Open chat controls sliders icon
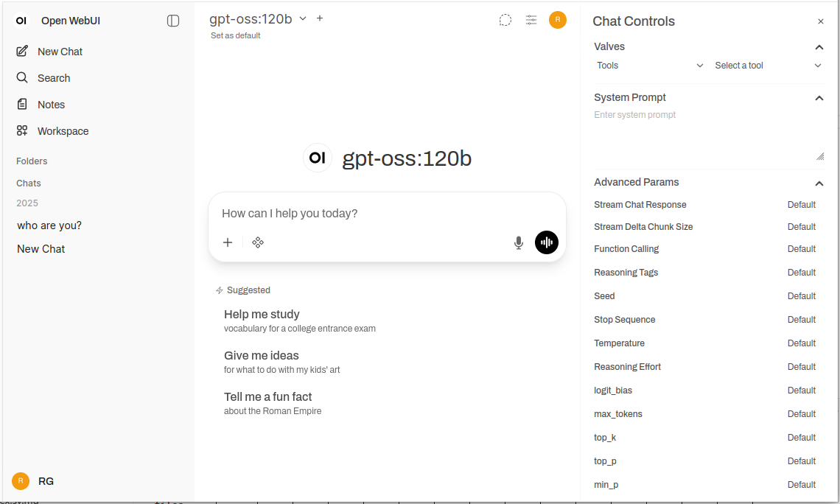 [x=531, y=21]
